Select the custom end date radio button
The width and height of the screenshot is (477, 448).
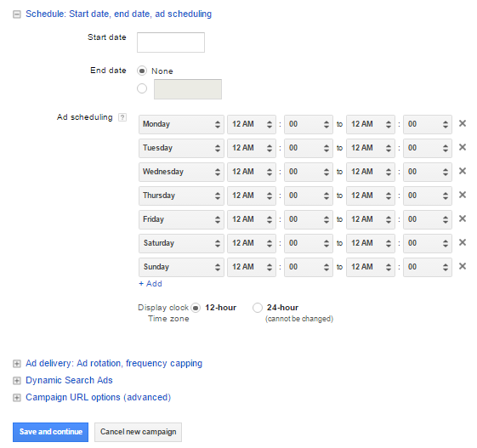(x=142, y=88)
